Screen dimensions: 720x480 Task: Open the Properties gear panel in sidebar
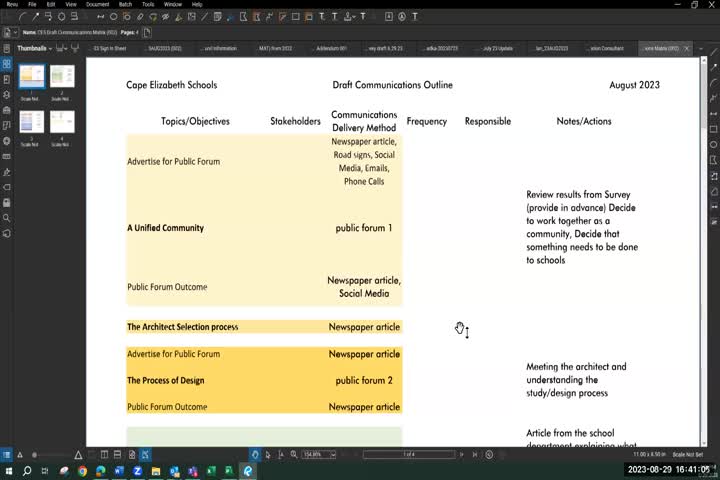tap(6, 141)
